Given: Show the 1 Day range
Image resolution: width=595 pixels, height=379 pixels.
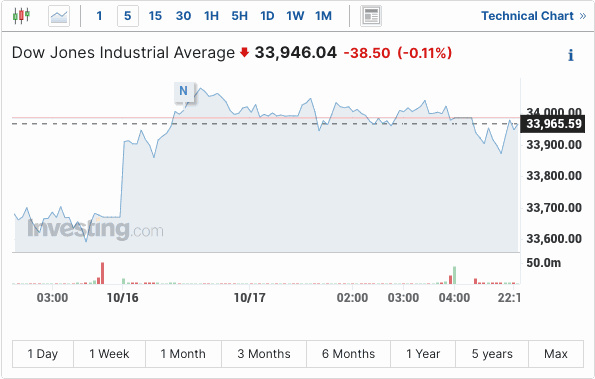Looking at the screenshot, I should [43, 354].
